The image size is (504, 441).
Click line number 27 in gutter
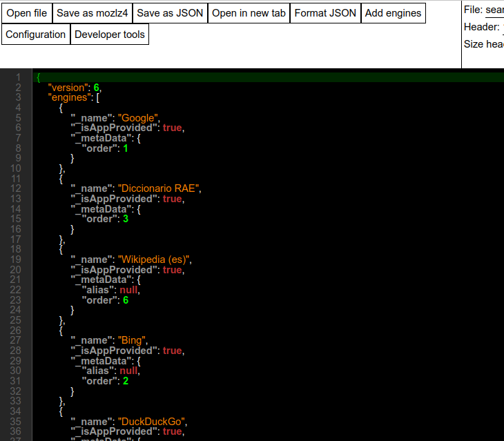click(x=15, y=340)
